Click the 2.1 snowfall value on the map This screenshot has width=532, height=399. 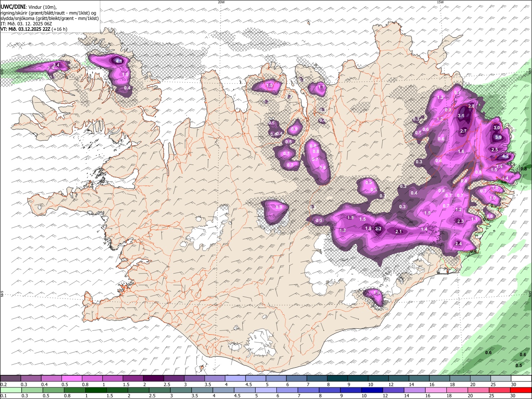399,232
